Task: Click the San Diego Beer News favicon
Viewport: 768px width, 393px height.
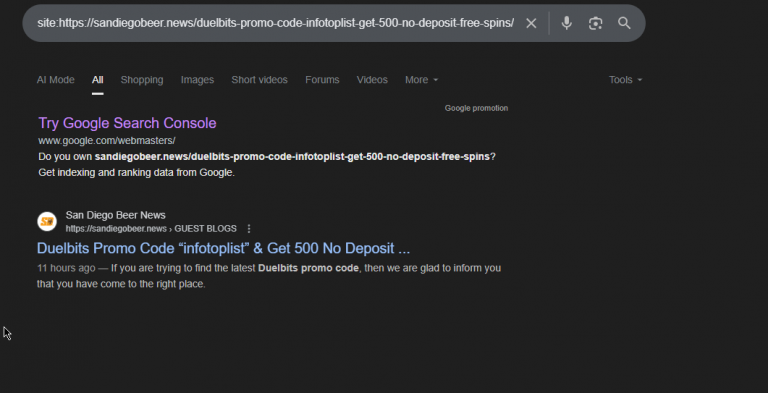Action: [47, 221]
